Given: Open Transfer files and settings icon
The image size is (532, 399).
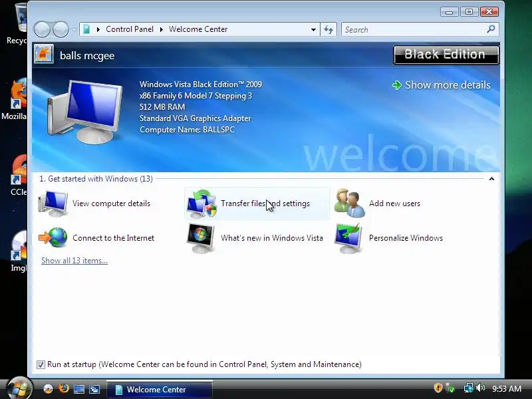Looking at the screenshot, I should point(201,203).
